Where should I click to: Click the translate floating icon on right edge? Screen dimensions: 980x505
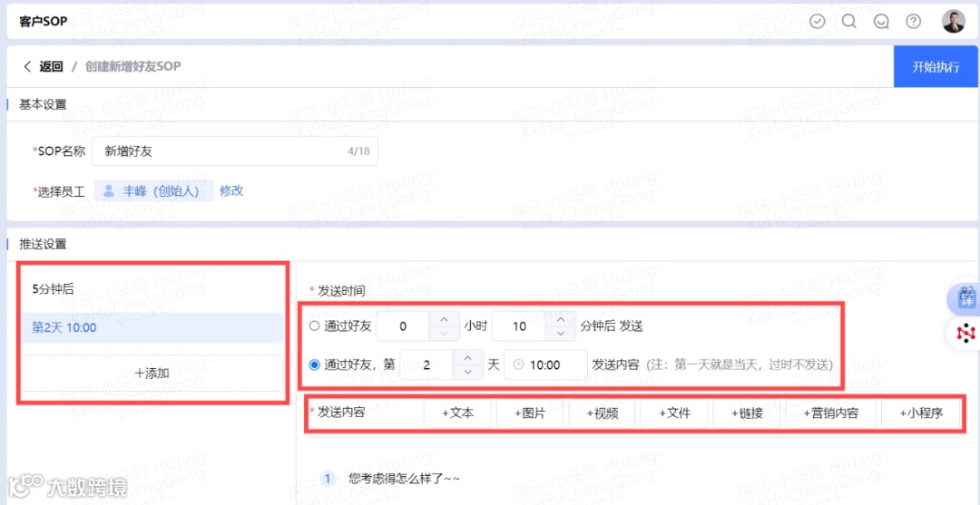(965, 298)
